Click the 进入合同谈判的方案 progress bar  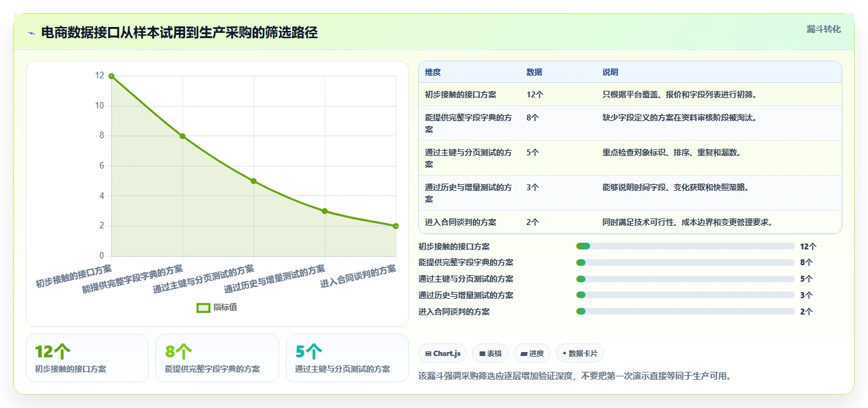(x=685, y=312)
